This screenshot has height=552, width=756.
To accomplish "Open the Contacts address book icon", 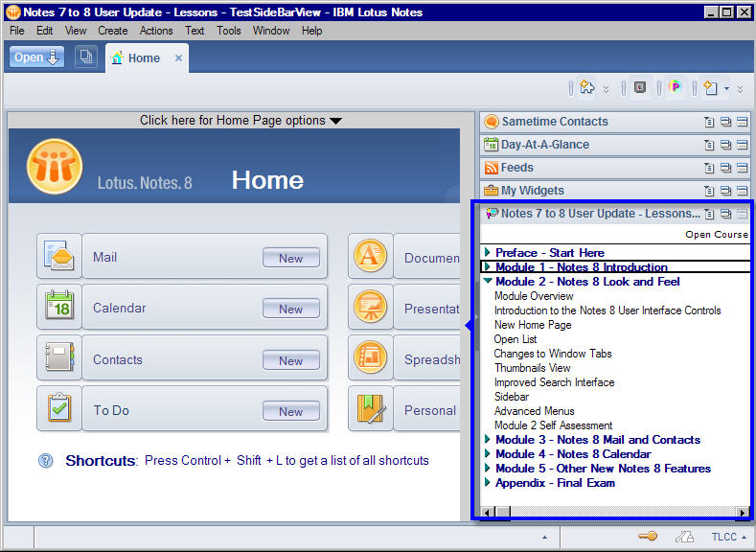I will [58, 357].
